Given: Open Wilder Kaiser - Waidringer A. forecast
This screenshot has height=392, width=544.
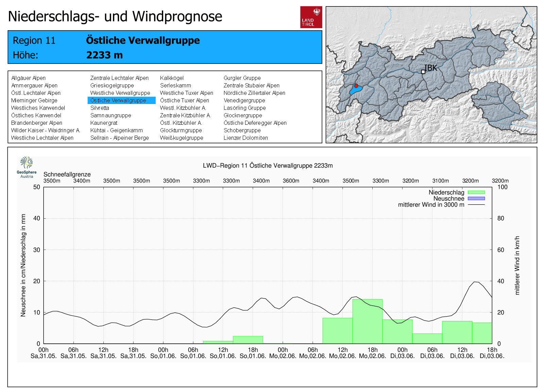Looking at the screenshot, I should coord(45,130).
